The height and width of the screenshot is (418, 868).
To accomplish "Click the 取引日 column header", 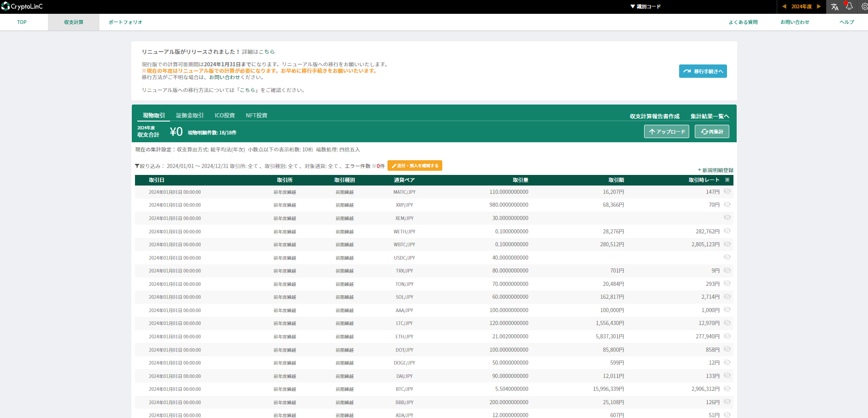I will 157,180.
